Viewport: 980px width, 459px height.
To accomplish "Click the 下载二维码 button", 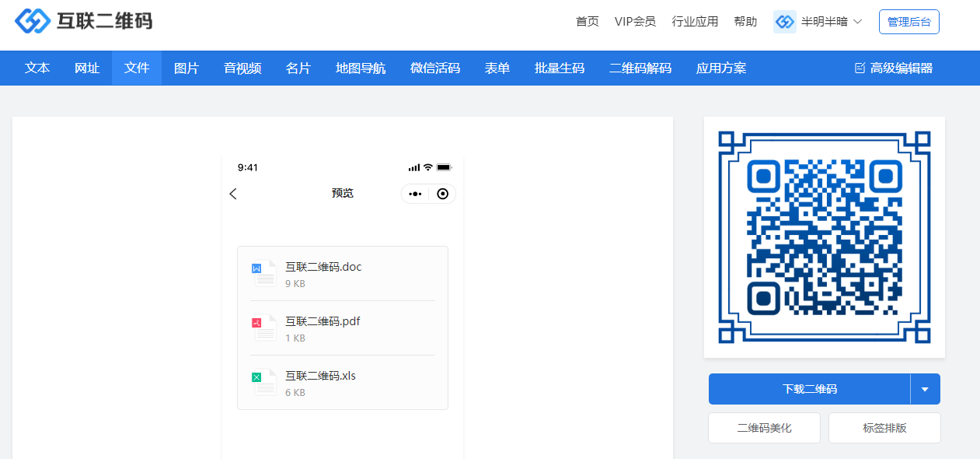I will 809,390.
